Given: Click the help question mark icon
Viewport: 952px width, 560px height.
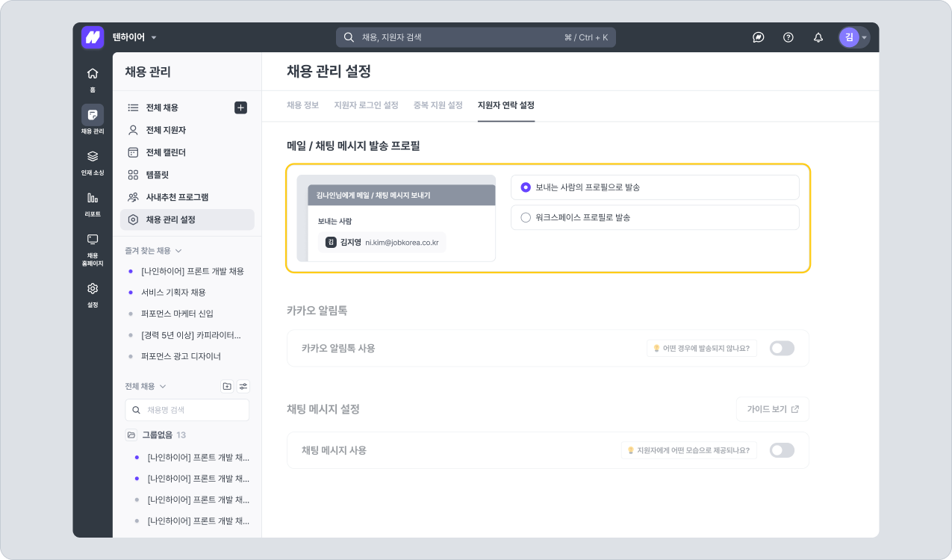Looking at the screenshot, I should [788, 37].
